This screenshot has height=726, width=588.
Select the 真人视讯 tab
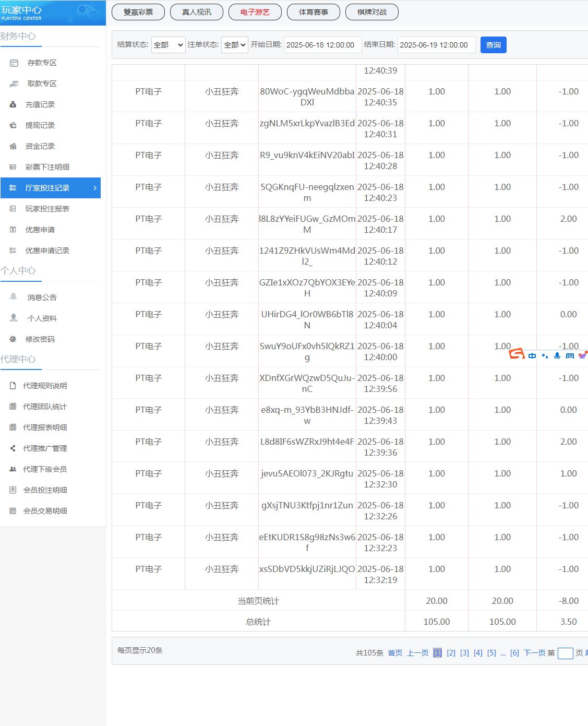[196, 12]
